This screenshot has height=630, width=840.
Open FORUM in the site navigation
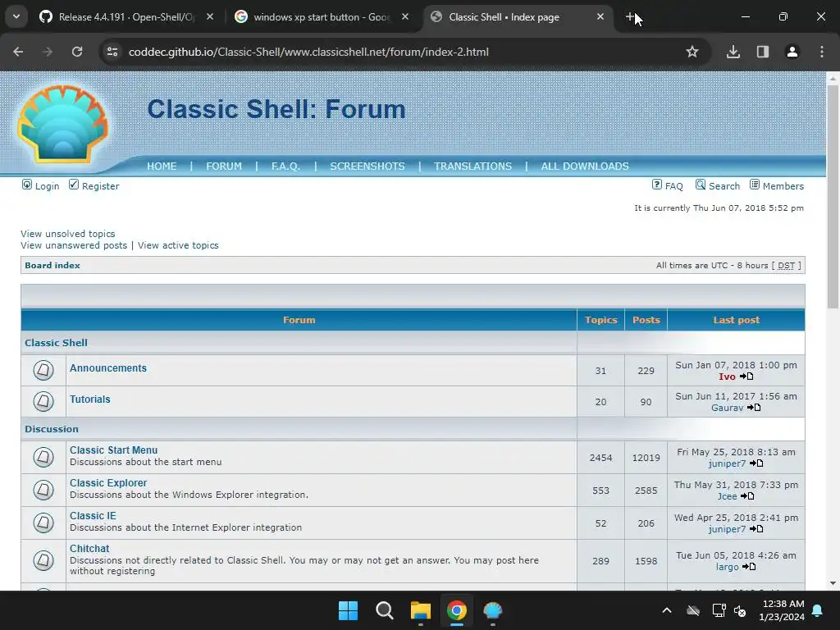click(x=224, y=166)
